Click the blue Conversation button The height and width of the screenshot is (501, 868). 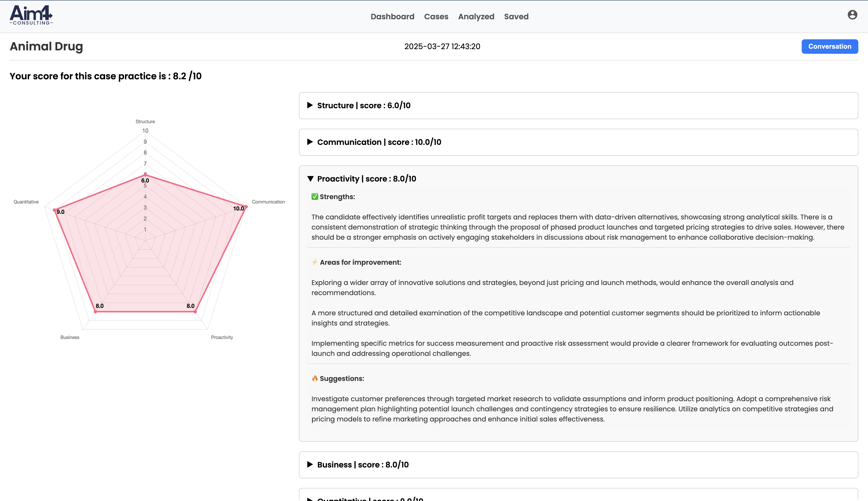(829, 47)
